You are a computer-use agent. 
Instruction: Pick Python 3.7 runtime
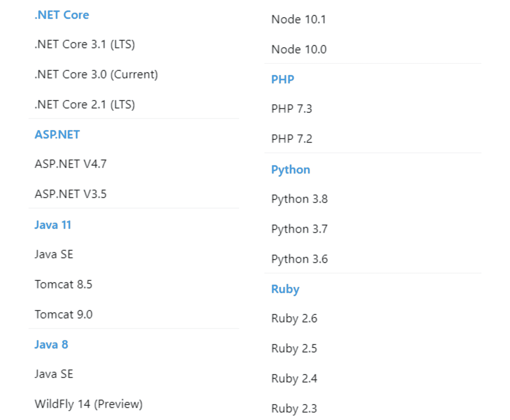[299, 229]
